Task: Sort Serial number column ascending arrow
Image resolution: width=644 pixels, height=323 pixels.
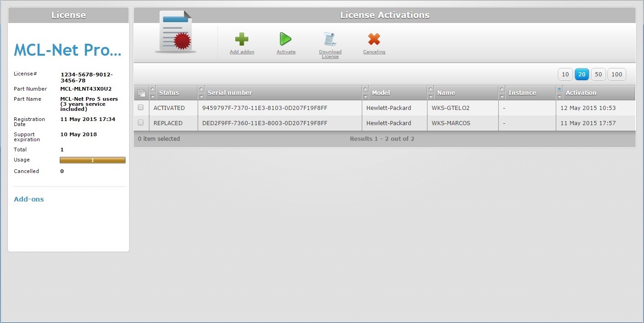Action: coord(201,89)
